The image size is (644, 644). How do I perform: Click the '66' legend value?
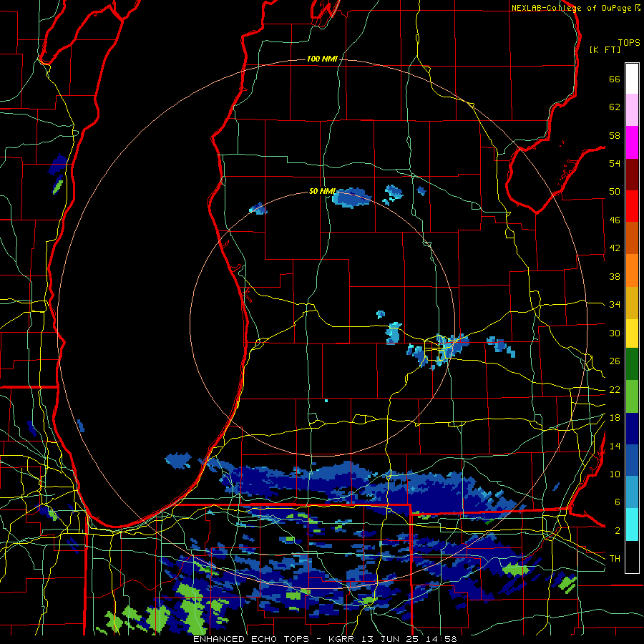coord(615,79)
